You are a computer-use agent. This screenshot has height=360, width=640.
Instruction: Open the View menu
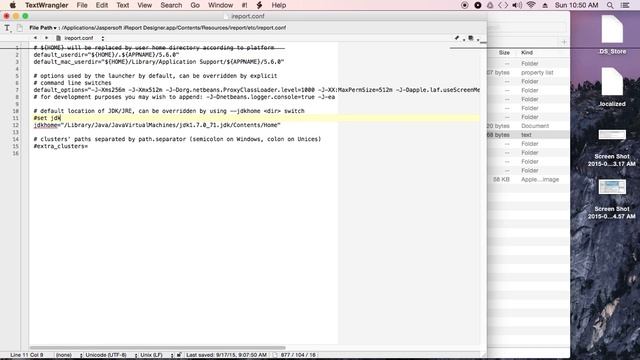[x=144, y=5]
